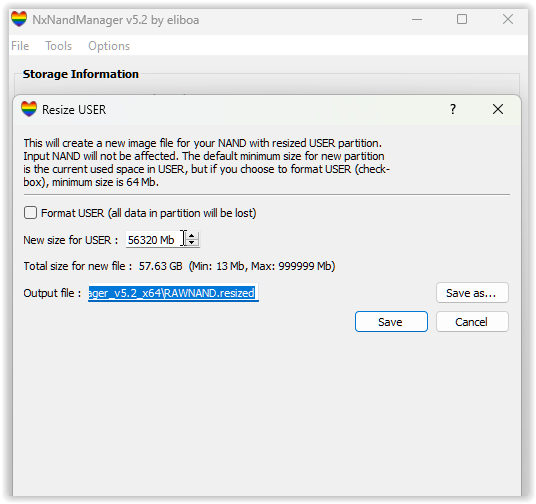
Task: Open the Options menu
Action: pyautogui.click(x=109, y=46)
